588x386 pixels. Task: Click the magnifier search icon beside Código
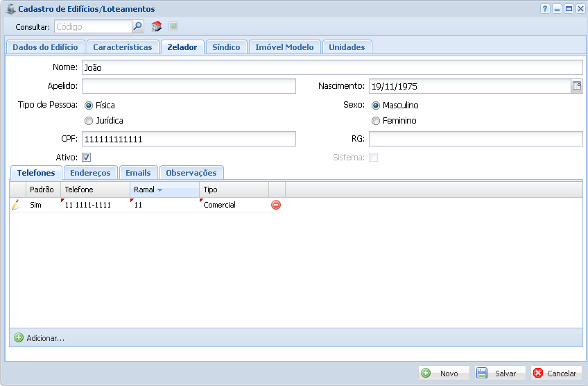tap(138, 26)
